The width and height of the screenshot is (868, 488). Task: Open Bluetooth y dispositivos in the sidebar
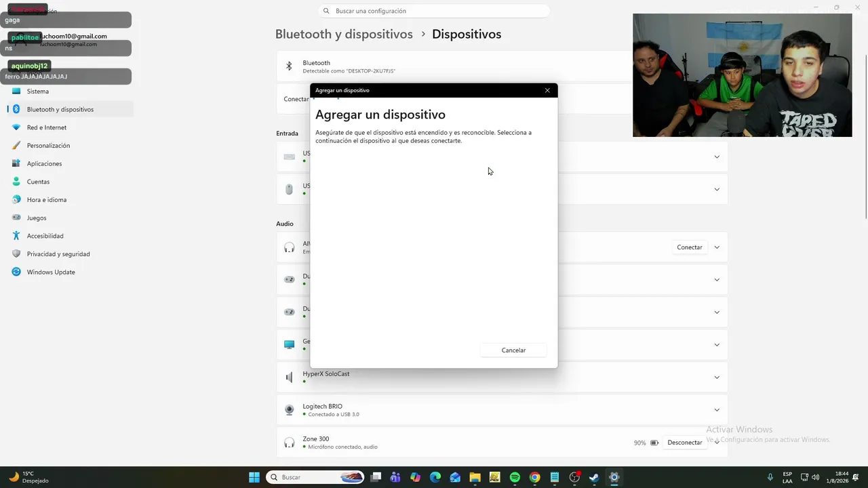point(70,109)
